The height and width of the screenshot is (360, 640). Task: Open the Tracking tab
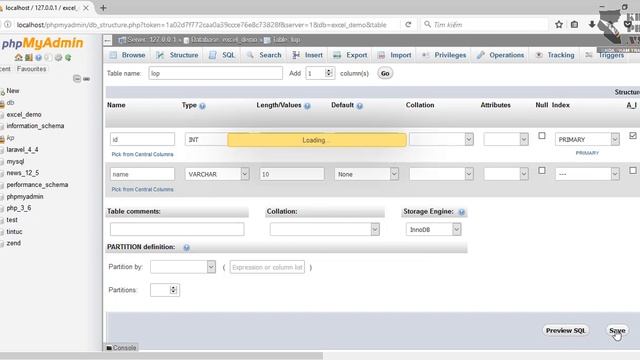pyautogui.click(x=555, y=55)
